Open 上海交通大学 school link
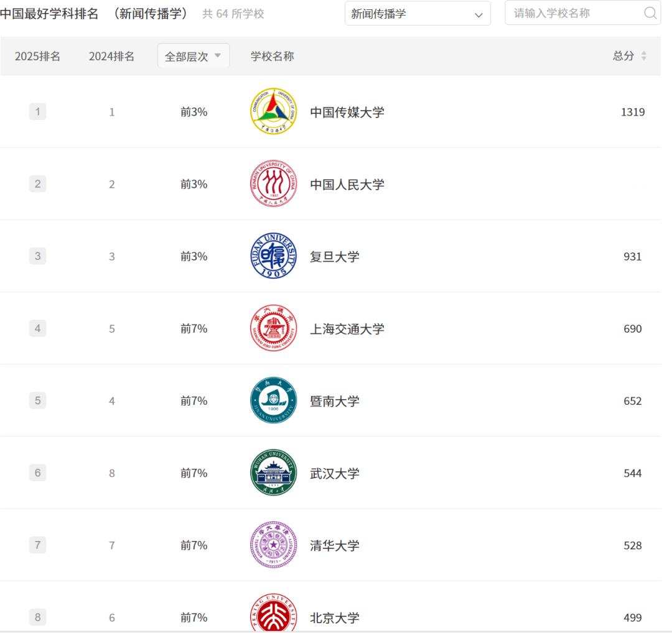Image resolution: width=672 pixels, height=633 pixels. [347, 329]
